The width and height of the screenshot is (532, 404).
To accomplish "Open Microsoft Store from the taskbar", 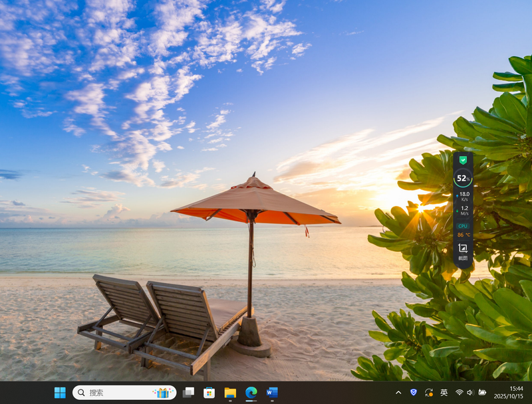I will [x=208, y=392].
